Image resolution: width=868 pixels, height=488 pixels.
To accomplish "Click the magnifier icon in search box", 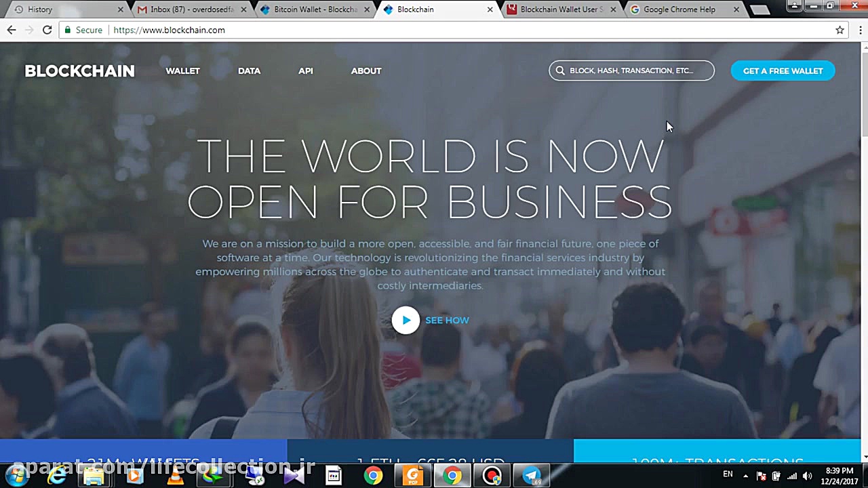I will click(x=560, y=70).
